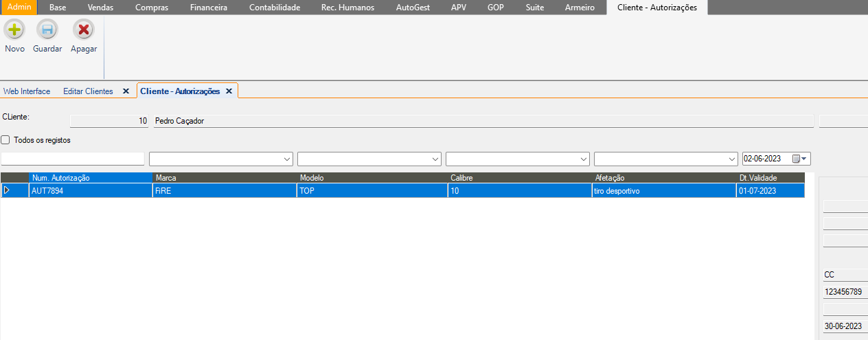Select the tiro desportivo cell in the grid
Screen dimensions: 868x340
663,191
